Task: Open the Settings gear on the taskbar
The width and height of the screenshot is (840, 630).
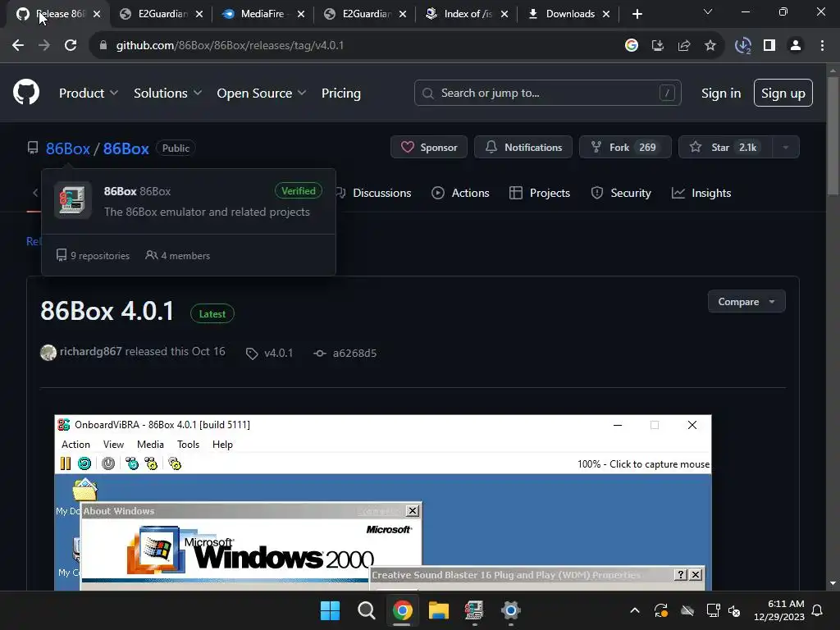Action: click(510, 610)
